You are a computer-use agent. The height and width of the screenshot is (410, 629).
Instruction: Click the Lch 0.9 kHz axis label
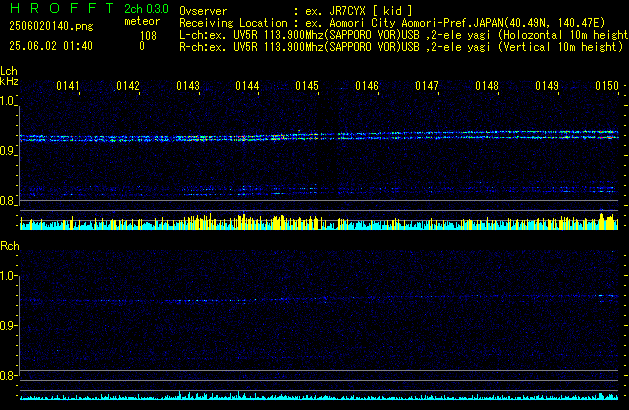(7, 151)
